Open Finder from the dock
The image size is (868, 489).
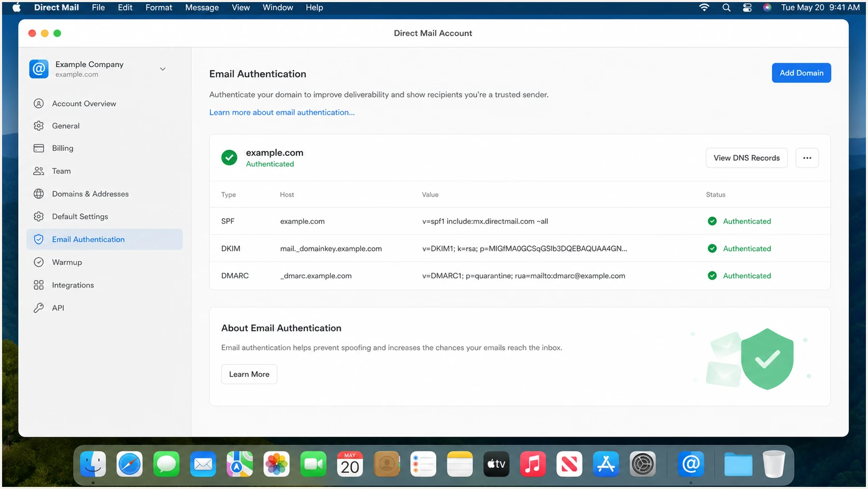tap(93, 464)
